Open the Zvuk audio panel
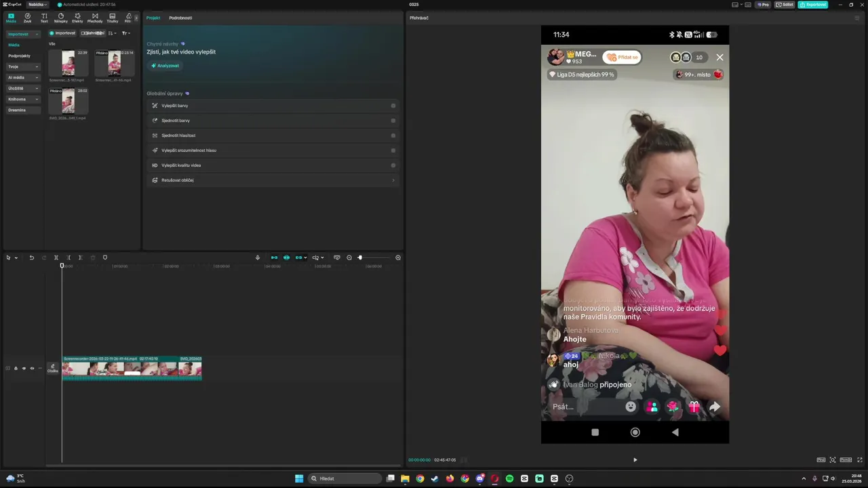Image resolution: width=868 pixels, height=488 pixels. 27,18
